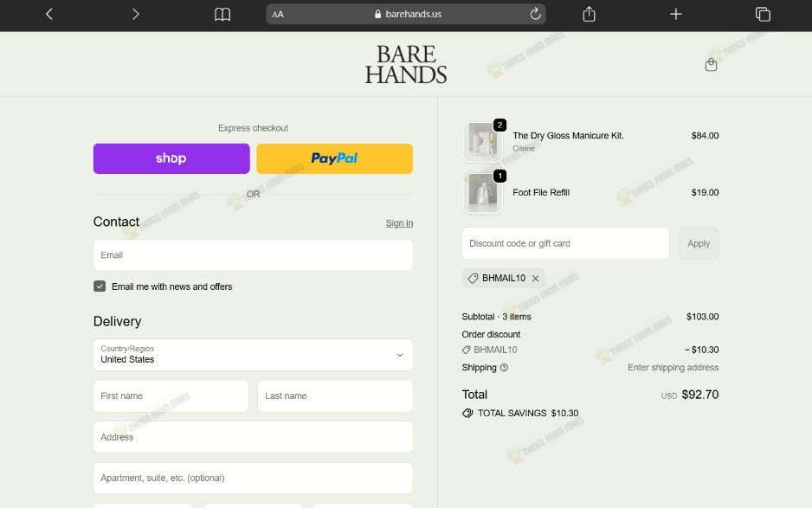Uncheck Email me with news and offers

coord(100,286)
